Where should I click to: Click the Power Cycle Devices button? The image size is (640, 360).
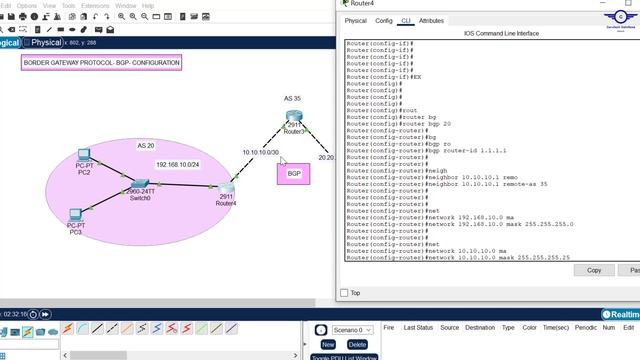(x=33, y=314)
